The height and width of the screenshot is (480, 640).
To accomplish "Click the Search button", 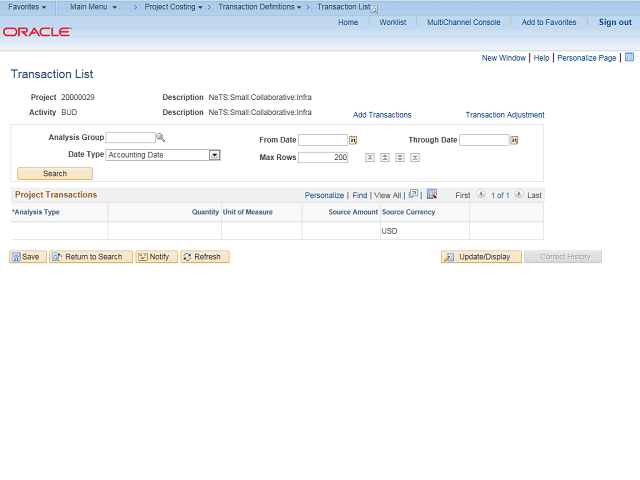I will click(x=55, y=173).
